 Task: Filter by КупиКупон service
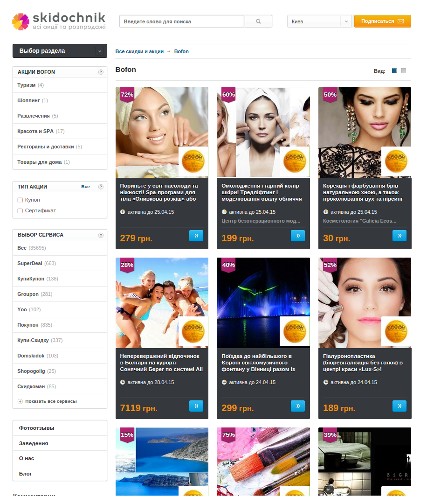pyautogui.click(x=60, y=279)
